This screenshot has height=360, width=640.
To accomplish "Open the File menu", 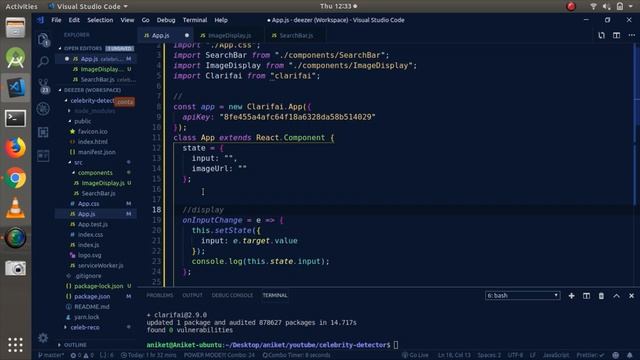I will point(56,20).
